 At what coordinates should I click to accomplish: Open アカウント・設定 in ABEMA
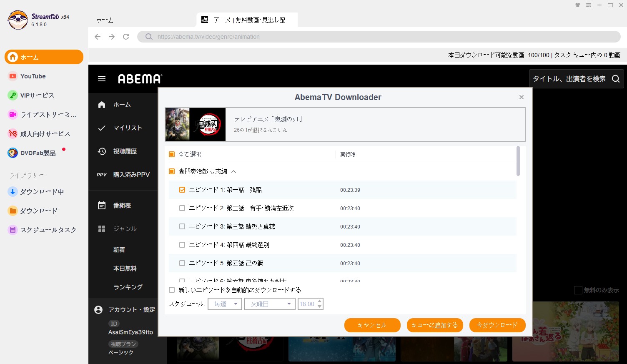point(124,310)
